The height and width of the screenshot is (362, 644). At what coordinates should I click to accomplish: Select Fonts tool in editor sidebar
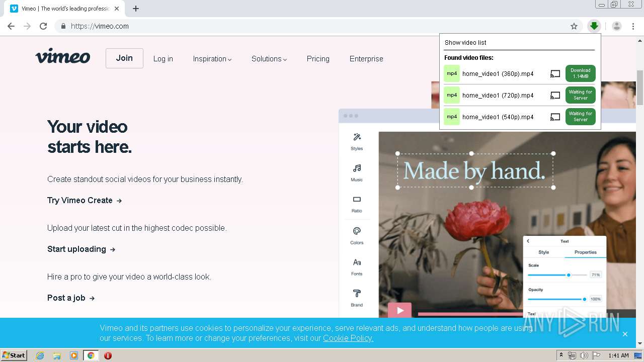pyautogui.click(x=357, y=267)
